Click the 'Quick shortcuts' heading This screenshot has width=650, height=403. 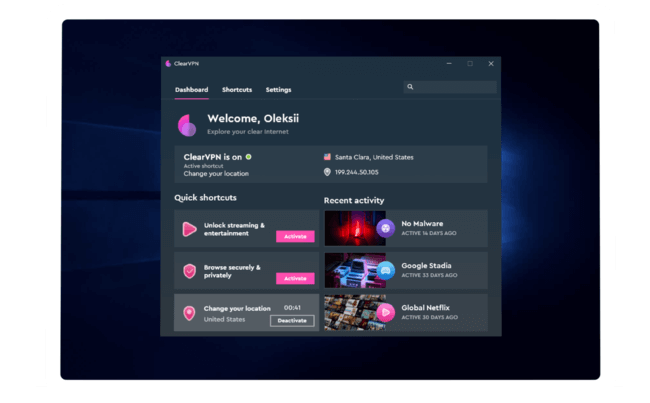205,198
